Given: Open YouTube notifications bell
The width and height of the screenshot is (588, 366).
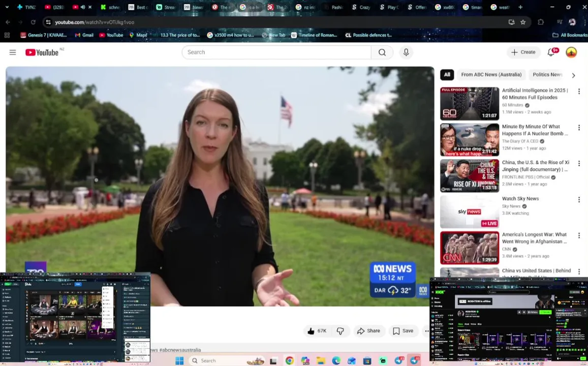Looking at the screenshot, I should click(551, 52).
